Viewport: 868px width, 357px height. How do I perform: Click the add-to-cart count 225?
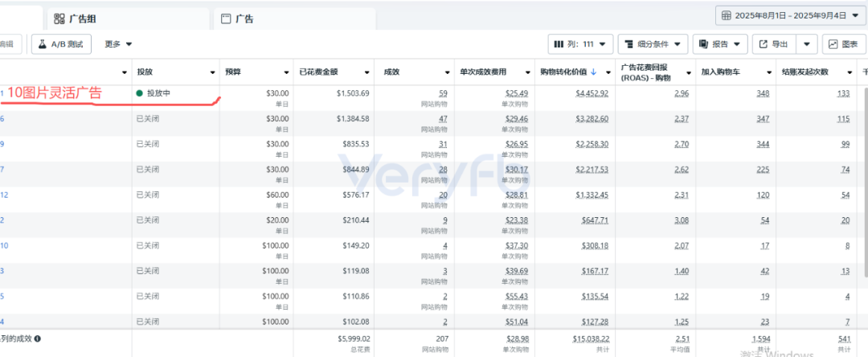tap(764, 170)
